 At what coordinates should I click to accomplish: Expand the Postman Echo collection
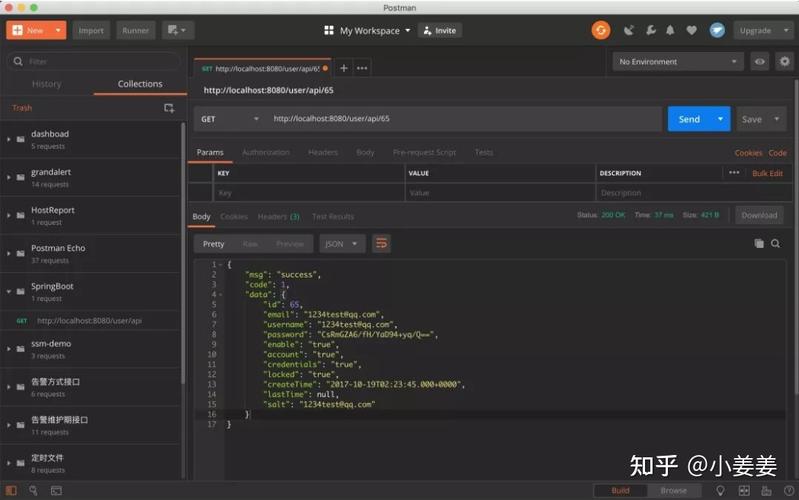pos(9,253)
